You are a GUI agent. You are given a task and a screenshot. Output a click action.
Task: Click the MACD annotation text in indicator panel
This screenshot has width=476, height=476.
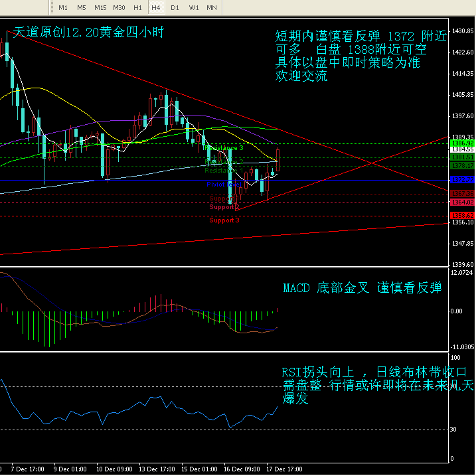[362, 288]
